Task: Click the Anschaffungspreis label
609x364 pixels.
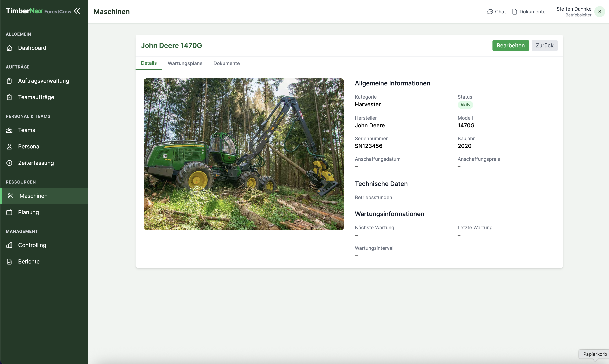Action: click(x=479, y=159)
